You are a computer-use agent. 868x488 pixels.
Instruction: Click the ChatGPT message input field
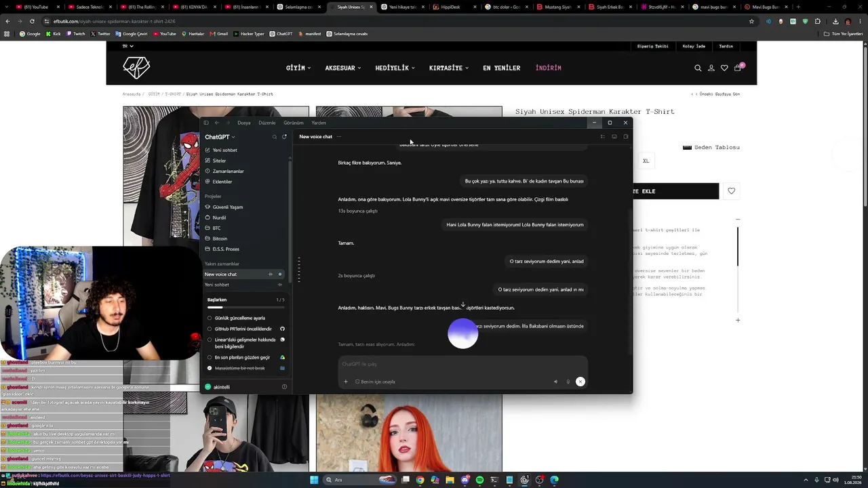(463, 365)
